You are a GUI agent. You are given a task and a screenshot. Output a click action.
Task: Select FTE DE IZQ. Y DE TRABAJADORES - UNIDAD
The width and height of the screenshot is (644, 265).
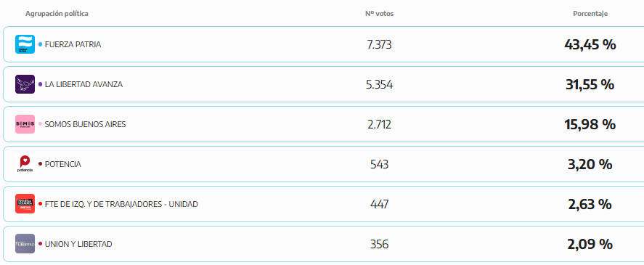pos(121,204)
